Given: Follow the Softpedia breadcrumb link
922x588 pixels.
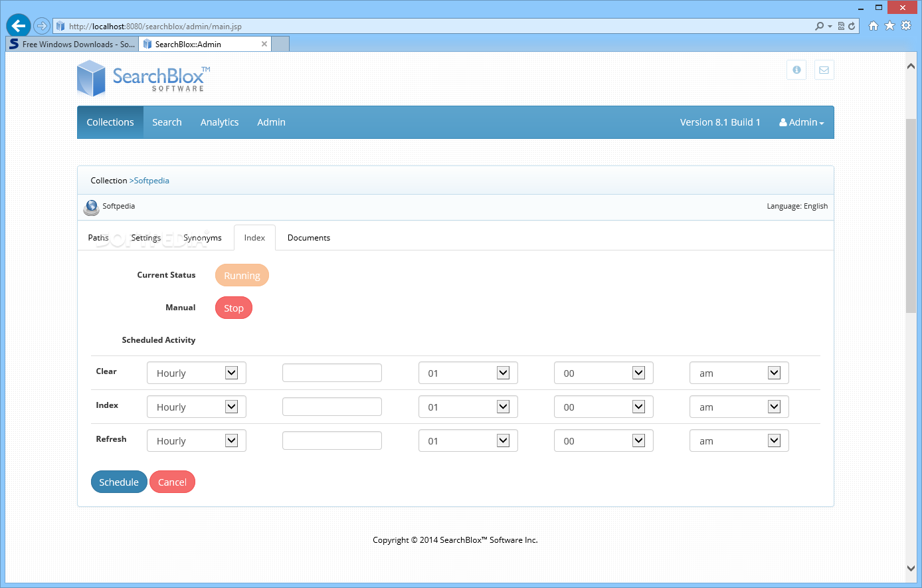Looking at the screenshot, I should 151,181.
